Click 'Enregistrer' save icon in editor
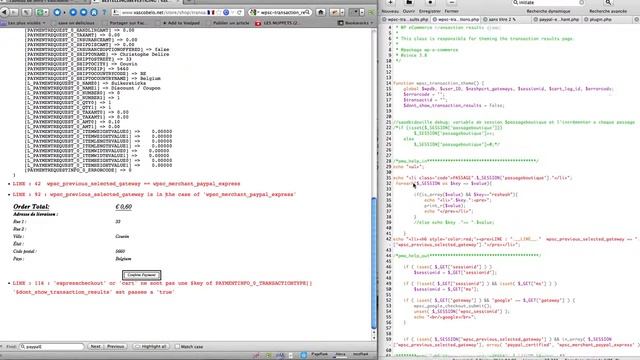This screenshot has width=640, height=360. 430,2
